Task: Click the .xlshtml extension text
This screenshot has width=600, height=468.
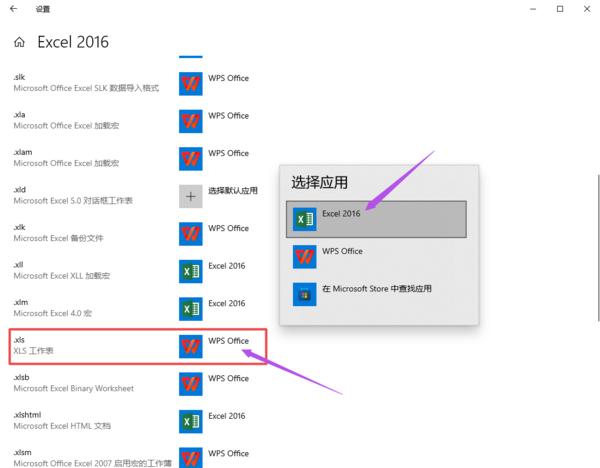Action: [27, 414]
